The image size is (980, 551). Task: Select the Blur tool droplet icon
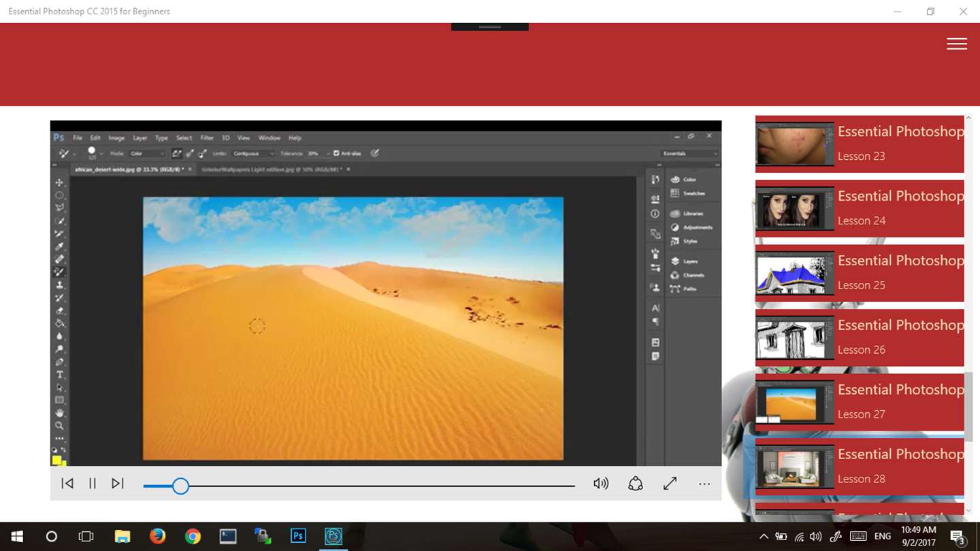60,336
